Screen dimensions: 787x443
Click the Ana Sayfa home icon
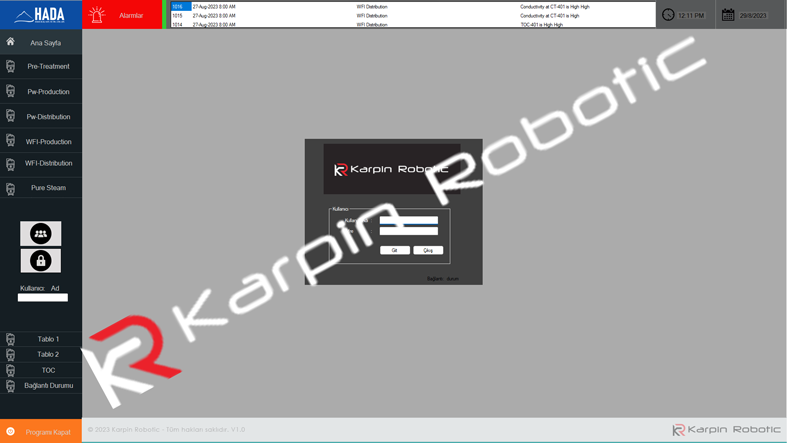coord(11,42)
